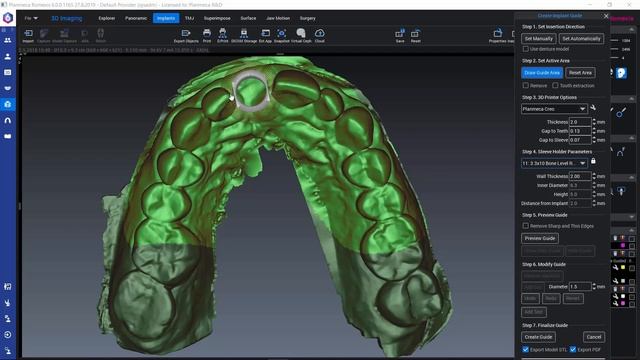Enable Remove Sharp and Thin Edges
The height and width of the screenshot is (360, 640).
526,226
